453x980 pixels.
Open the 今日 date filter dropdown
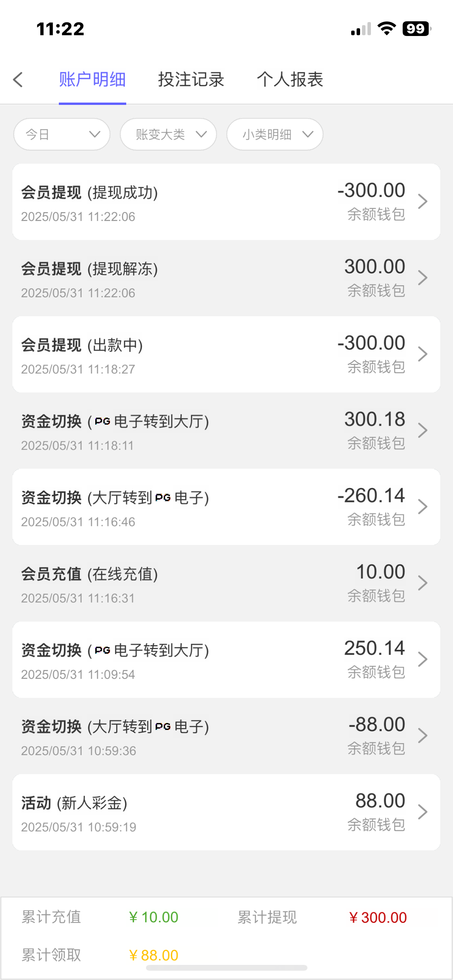[x=62, y=134]
